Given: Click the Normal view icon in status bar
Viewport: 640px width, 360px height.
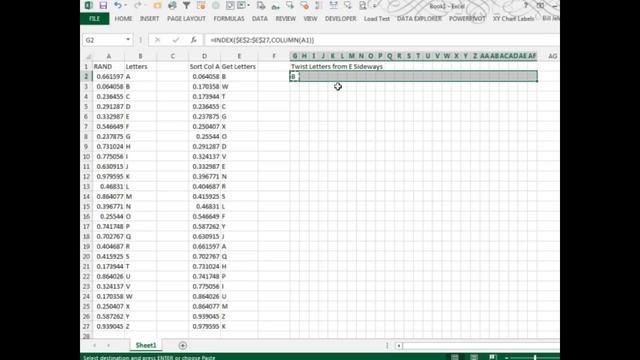Looking at the screenshot, I should click(x=455, y=357).
